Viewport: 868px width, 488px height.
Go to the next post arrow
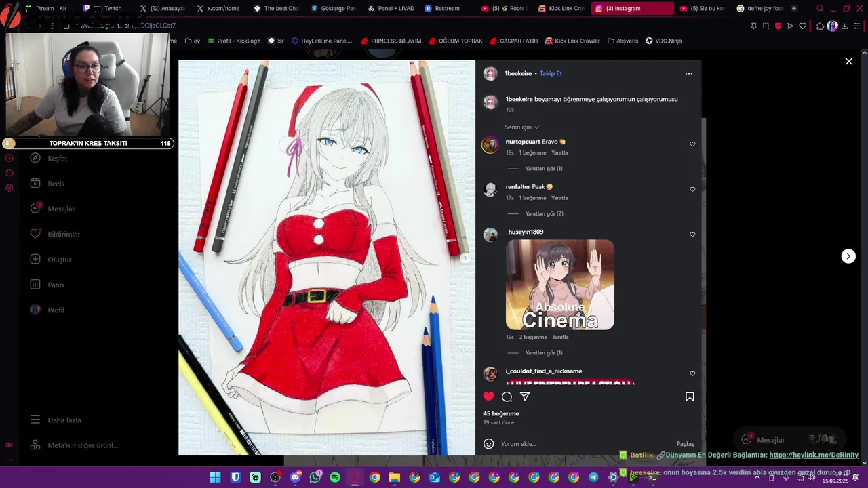coord(848,256)
